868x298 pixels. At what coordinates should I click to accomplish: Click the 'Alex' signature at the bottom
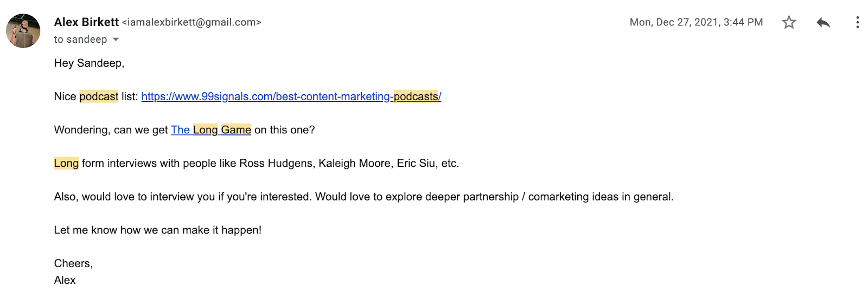[65, 280]
